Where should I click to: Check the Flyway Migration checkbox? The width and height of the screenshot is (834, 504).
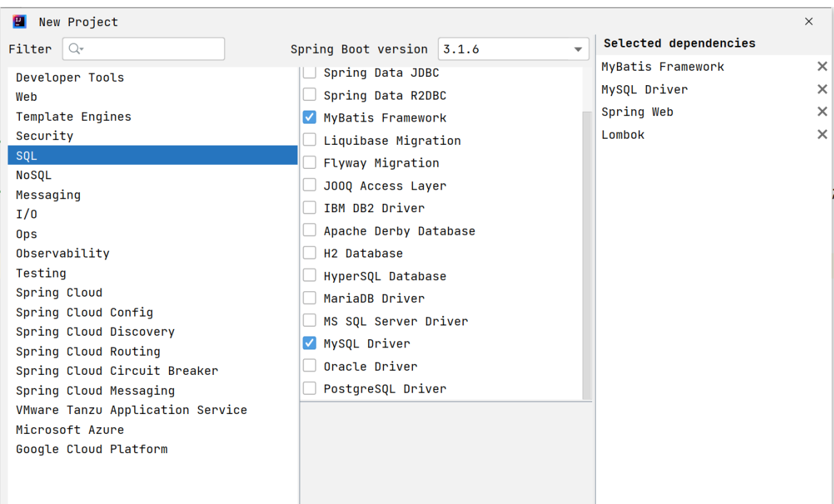tap(310, 163)
